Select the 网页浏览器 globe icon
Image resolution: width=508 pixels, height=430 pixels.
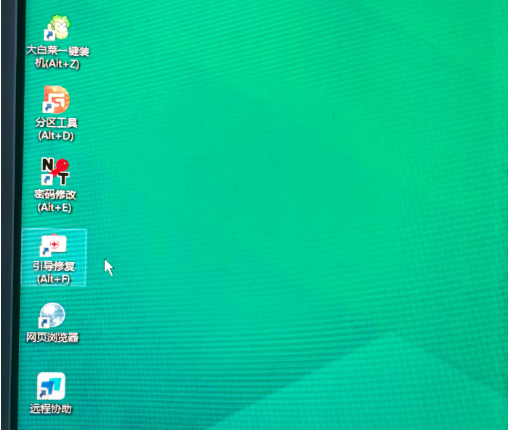(x=52, y=315)
